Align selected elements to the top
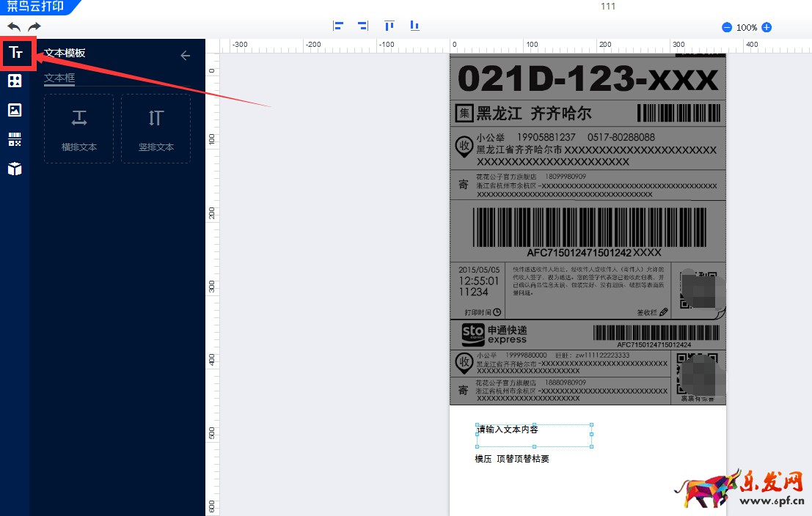 389,26
